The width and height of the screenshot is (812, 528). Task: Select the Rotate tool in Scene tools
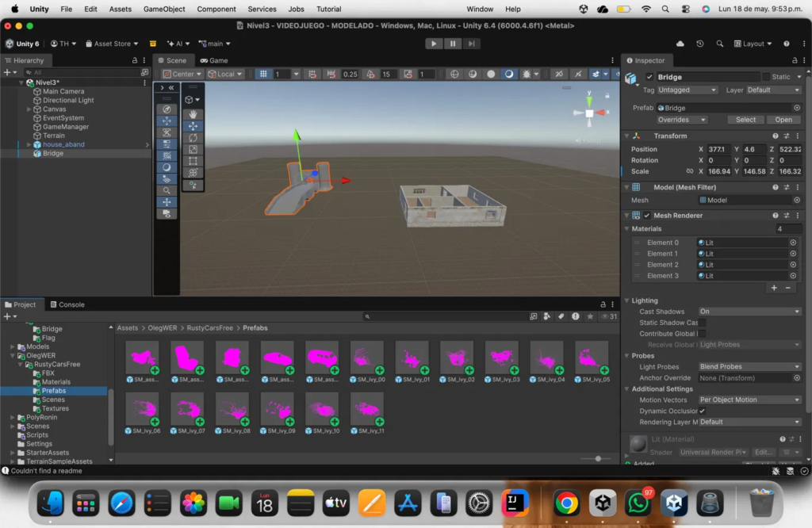click(193, 138)
